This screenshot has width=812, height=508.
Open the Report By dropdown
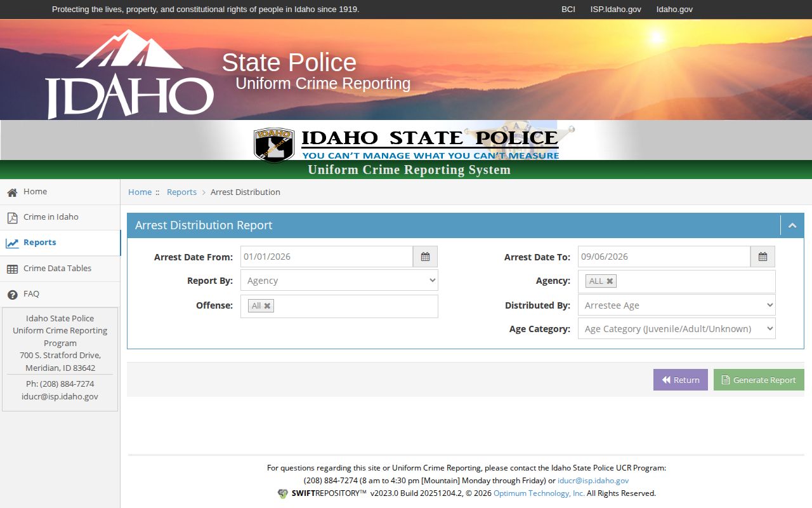pyautogui.click(x=339, y=281)
